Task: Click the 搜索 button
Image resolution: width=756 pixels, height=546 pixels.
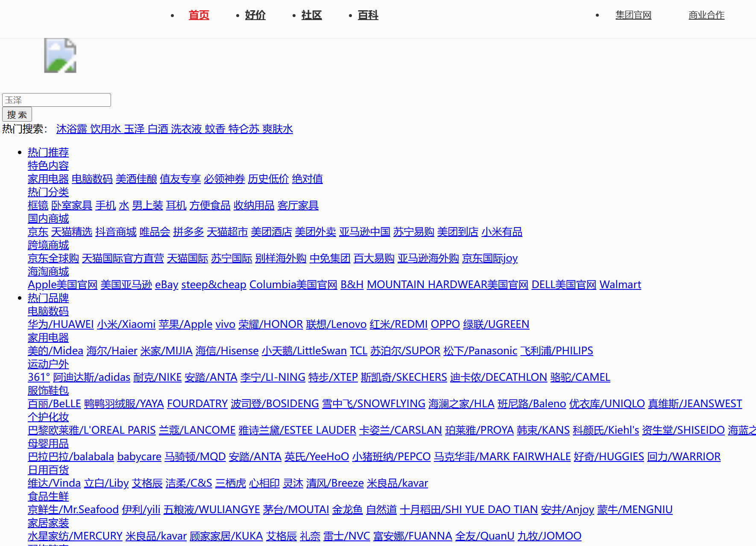Action: (x=17, y=114)
